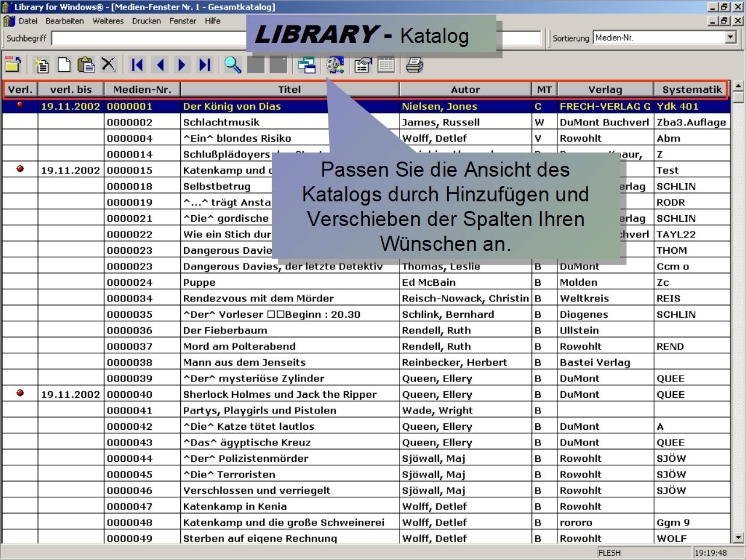Click the form with hand properties icon
Screen dimensions: 746x560
(x=363, y=64)
